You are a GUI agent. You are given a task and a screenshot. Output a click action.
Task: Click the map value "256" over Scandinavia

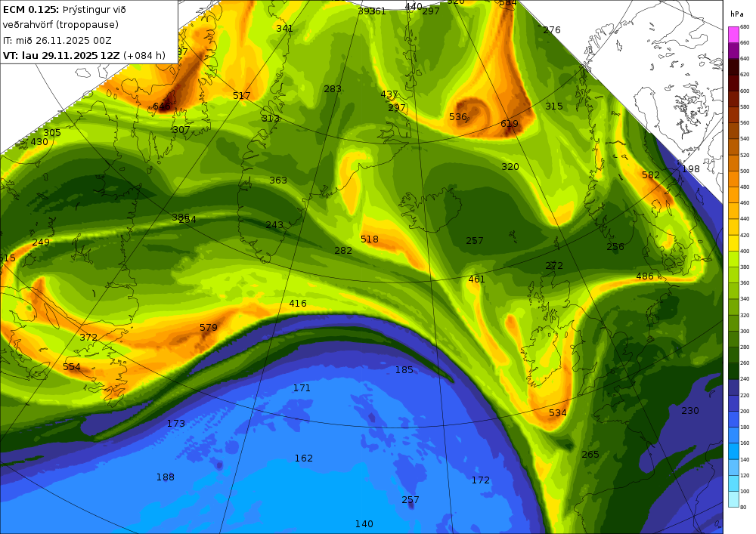click(x=615, y=246)
